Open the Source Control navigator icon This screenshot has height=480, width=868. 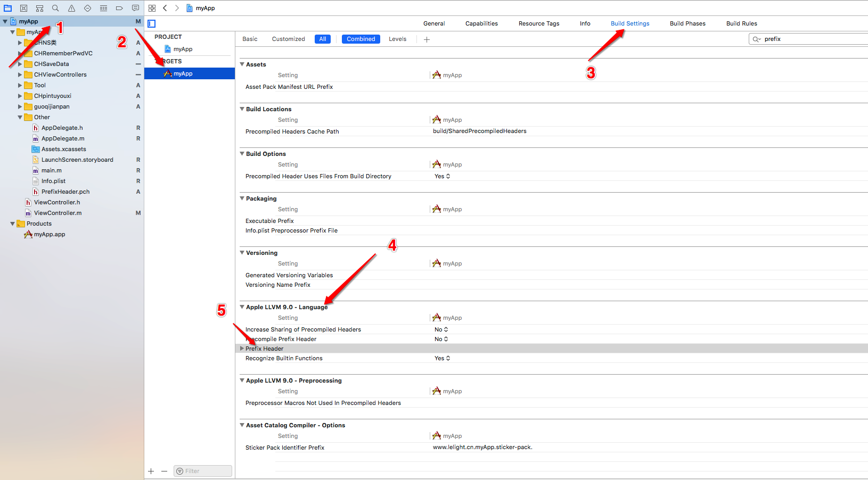click(24, 8)
